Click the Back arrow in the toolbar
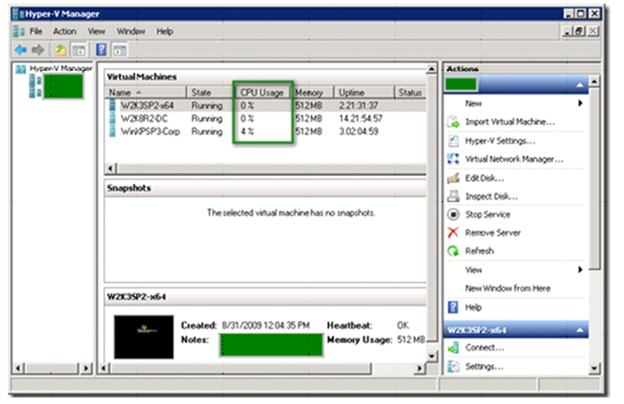This screenshot has width=624, height=404. click(22, 49)
